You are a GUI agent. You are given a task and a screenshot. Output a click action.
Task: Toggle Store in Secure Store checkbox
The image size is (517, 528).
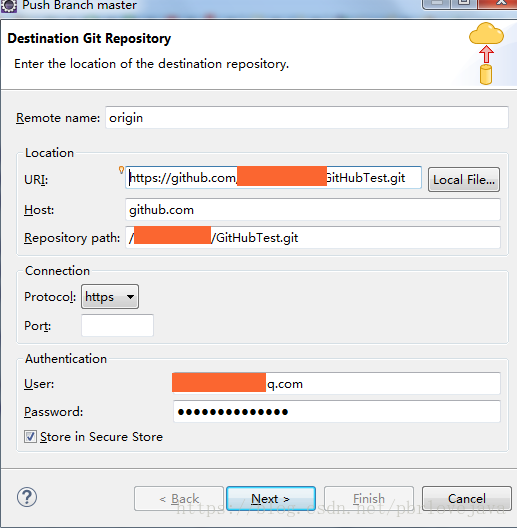click(x=30, y=437)
